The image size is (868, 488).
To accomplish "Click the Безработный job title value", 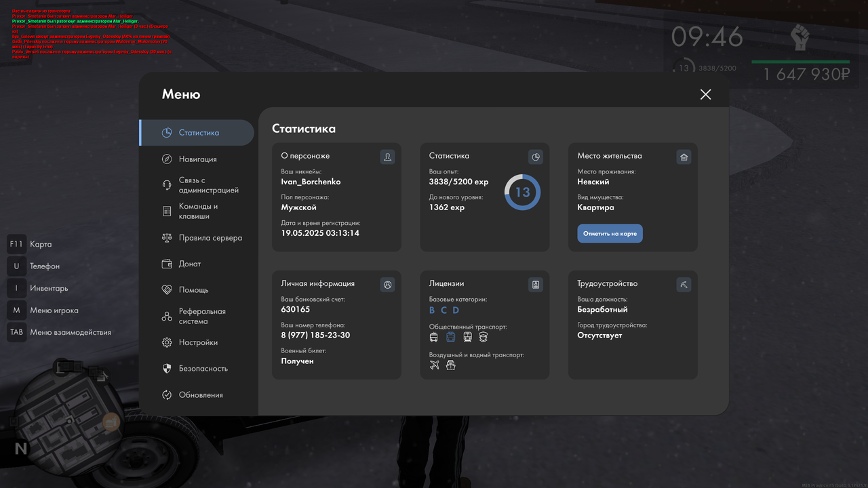I will tap(603, 310).
